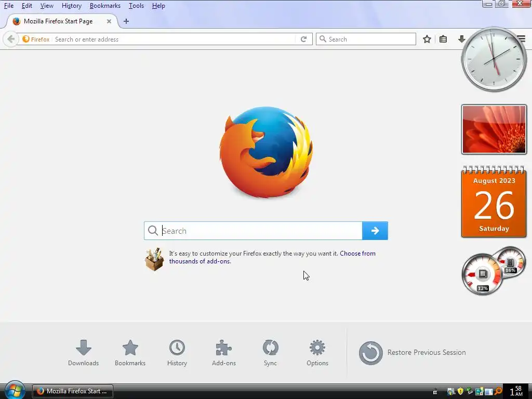Open History from the bottom launcher
The height and width of the screenshot is (399, 532).
(x=177, y=353)
